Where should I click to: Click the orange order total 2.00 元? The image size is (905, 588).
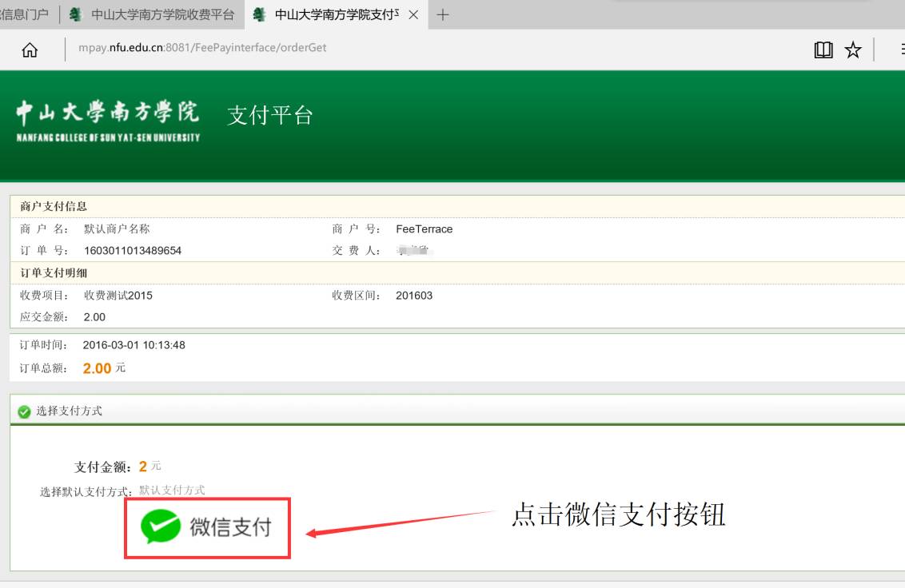[x=104, y=368]
